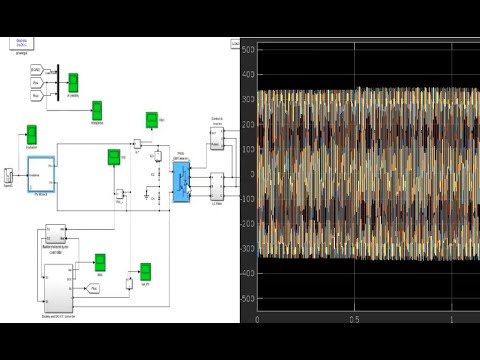The image size is (480, 360).
Task: Click the blue IGBT inverter block
Action: click(181, 182)
